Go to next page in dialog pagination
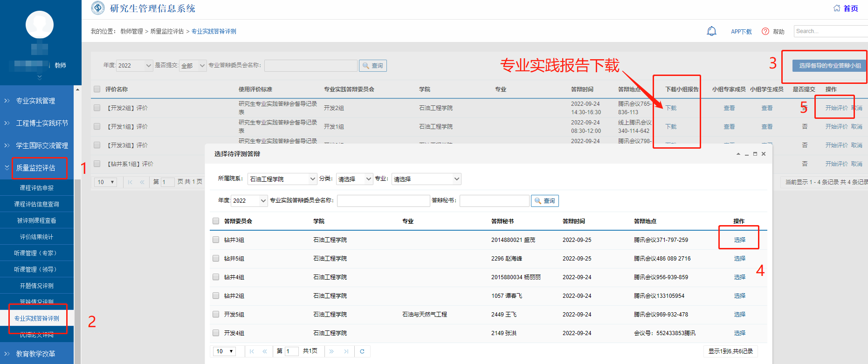This screenshot has width=868, height=364. click(x=331, y=351)
